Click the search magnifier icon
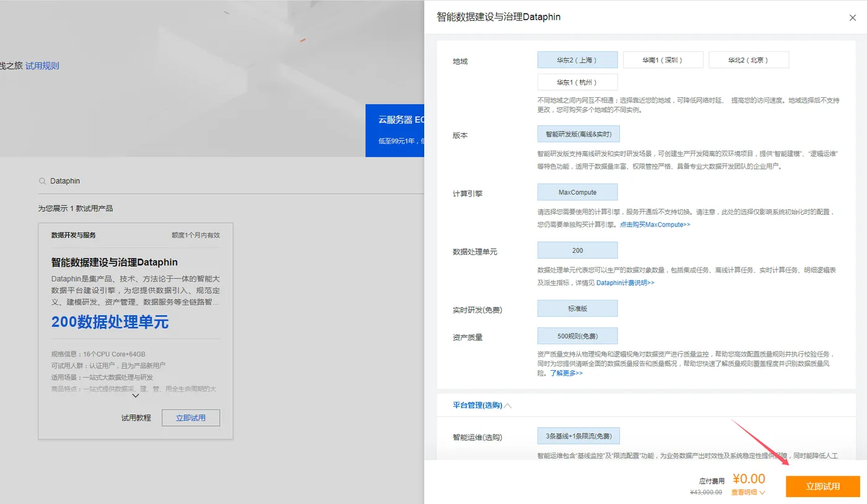 point(42,181)
